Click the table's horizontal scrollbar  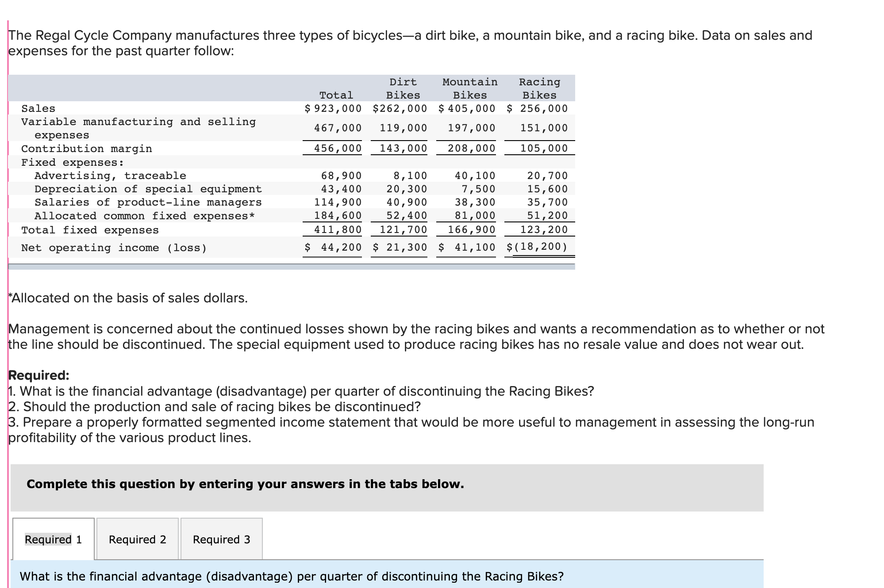(x=291, y=267)
